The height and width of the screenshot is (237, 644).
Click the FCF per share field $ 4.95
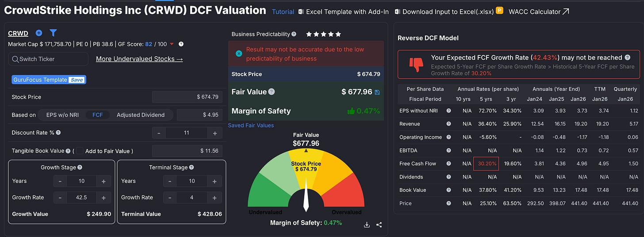tap(200, 115)
